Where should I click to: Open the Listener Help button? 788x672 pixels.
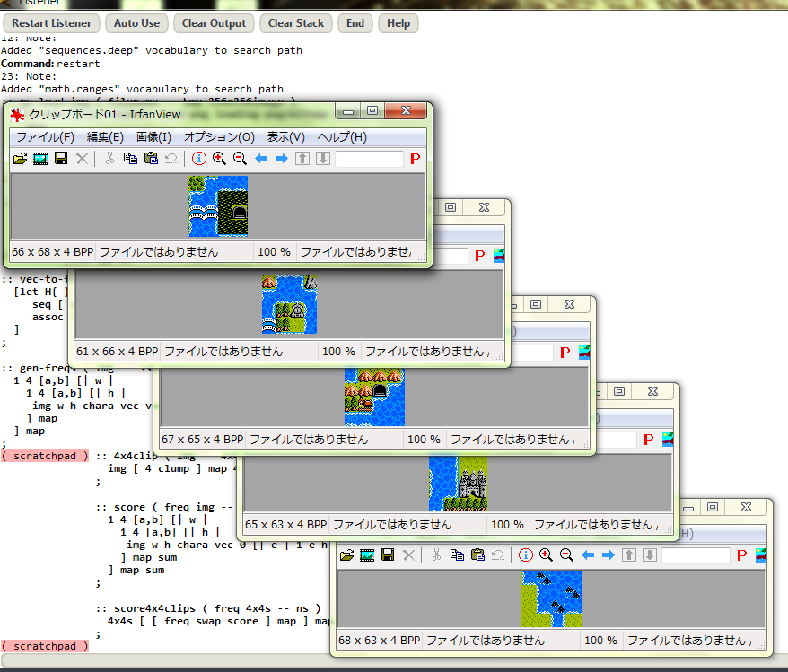pyautogui.click(x=398, y=23)
